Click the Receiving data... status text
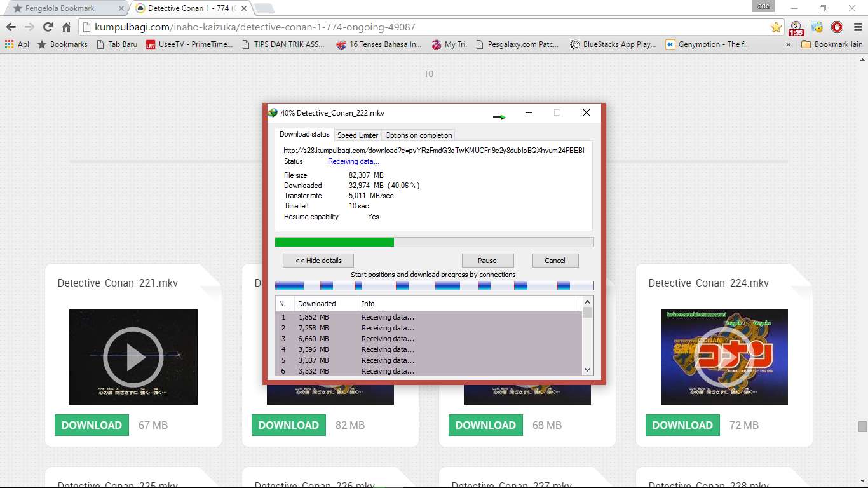 pos(353,161)
